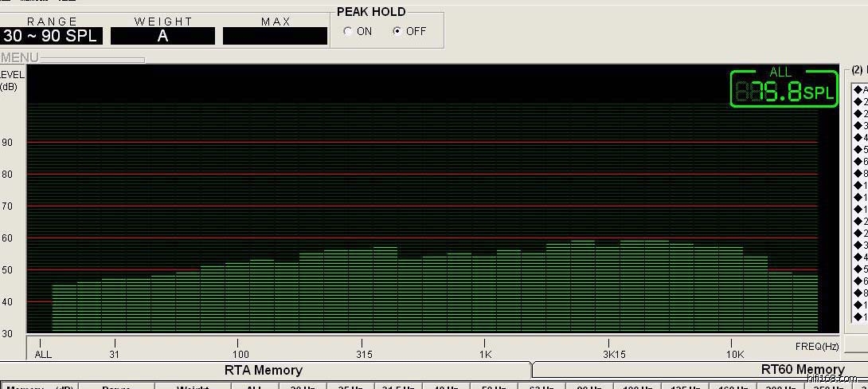Open the MENU label above the graph
Image resolution: width=868 pixels, height=389 pixels.
[20, 58]
